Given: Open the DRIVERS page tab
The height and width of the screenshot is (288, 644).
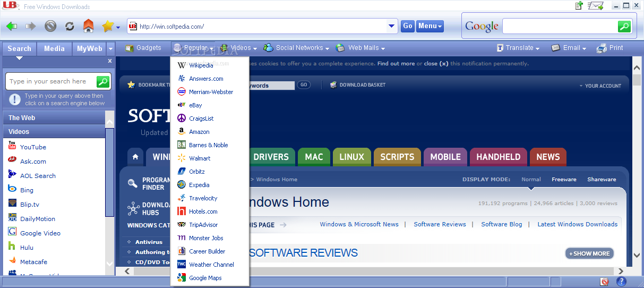Looking at the screenshot, I should click(x=271, y=157).
